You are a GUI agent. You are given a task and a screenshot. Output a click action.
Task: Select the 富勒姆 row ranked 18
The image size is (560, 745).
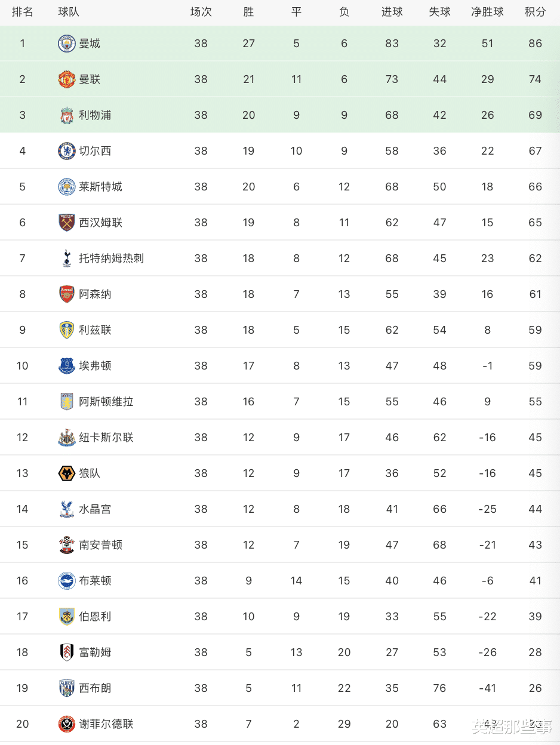point(280,652)
